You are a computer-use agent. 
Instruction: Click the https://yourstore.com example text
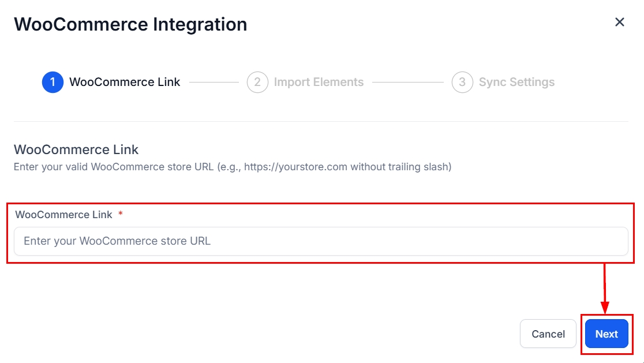(x=295, y=167)
